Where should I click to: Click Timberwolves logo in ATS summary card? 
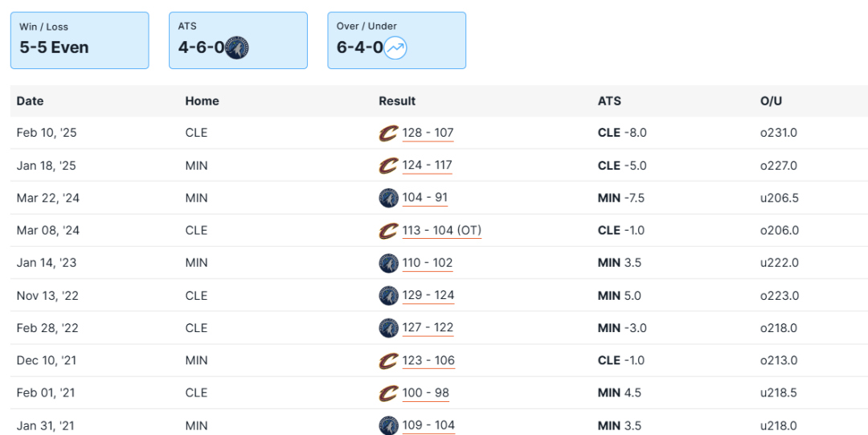[237, 48]
